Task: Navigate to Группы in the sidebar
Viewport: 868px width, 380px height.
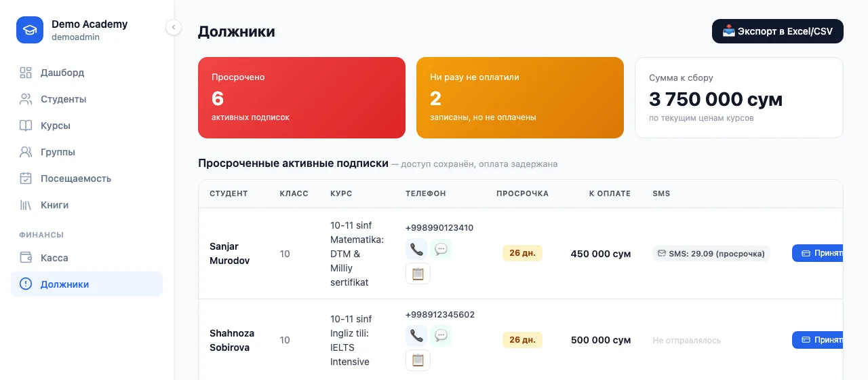Action: 87,152
